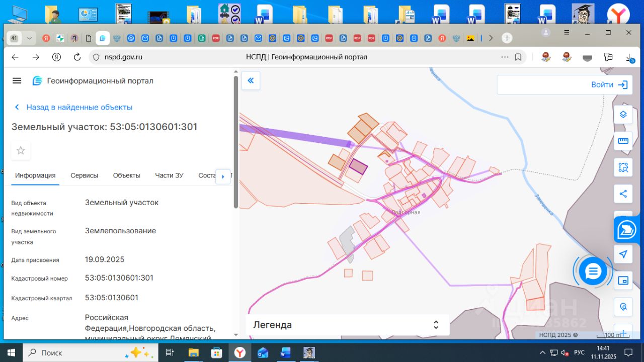Open the muted volume tray icon

click(x=565, y=352)
